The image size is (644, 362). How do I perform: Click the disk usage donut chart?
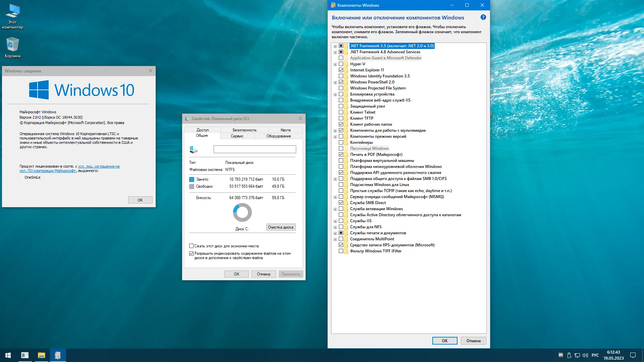[x=242, y=213]
